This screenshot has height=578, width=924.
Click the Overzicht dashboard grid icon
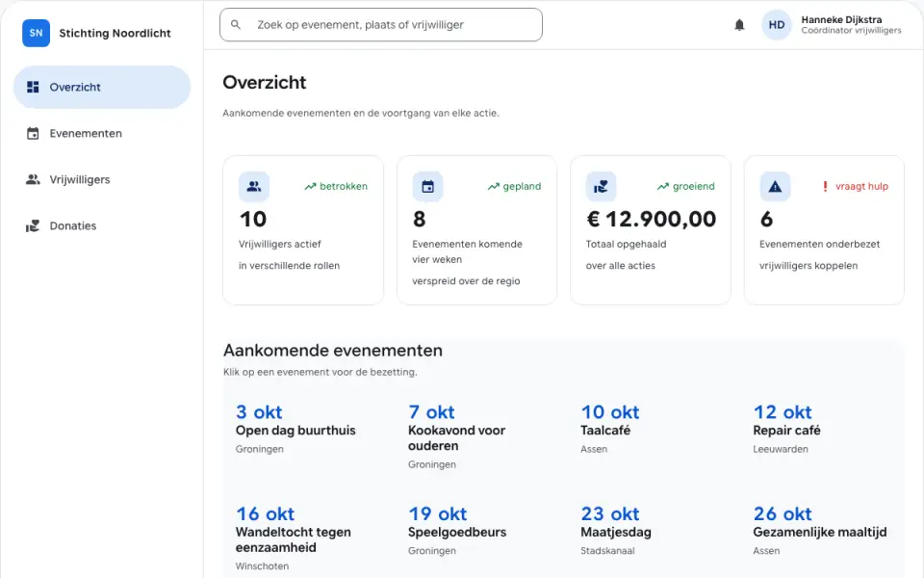[33, 88]
